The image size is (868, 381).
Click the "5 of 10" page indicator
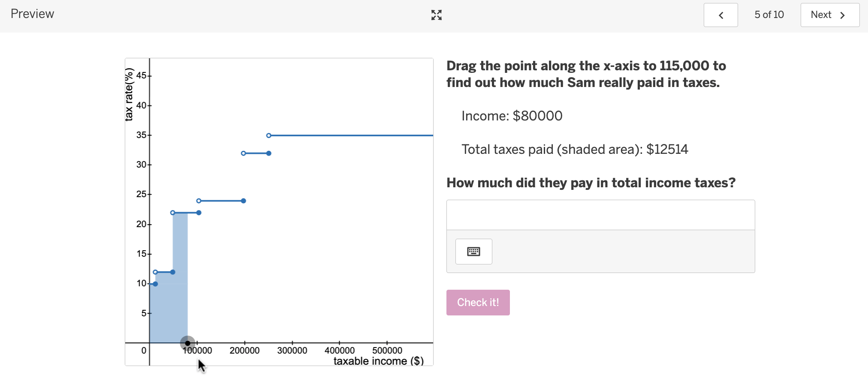coord(769,15)
